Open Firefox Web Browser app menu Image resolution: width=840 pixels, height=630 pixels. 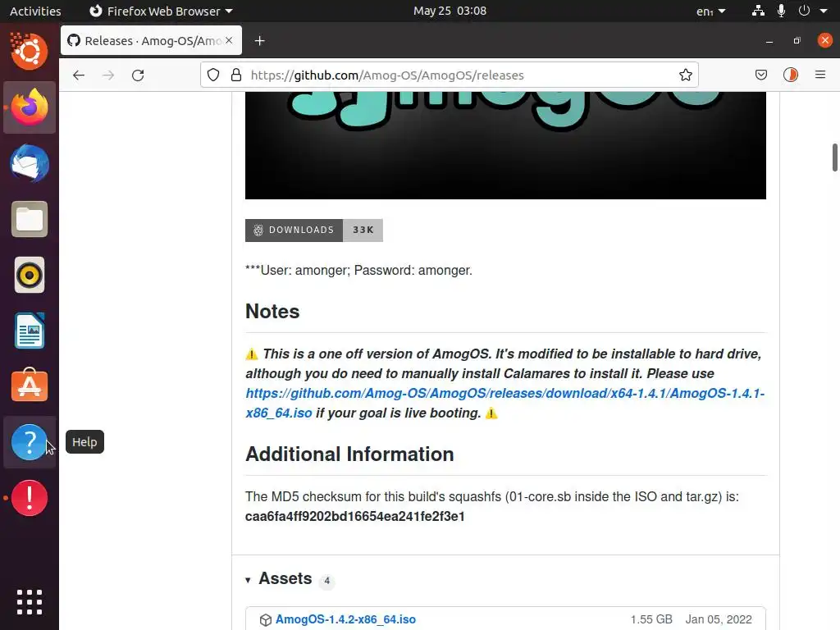point(161,11)
